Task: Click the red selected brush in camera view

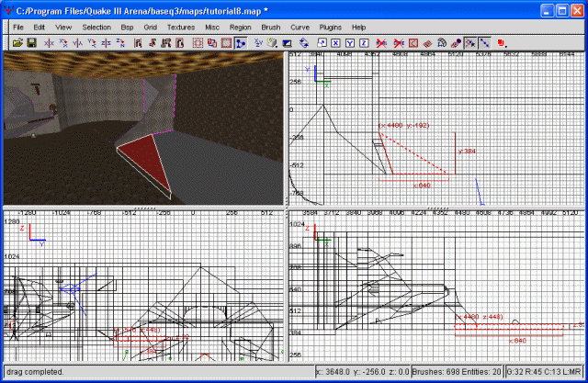Action: 148,157
